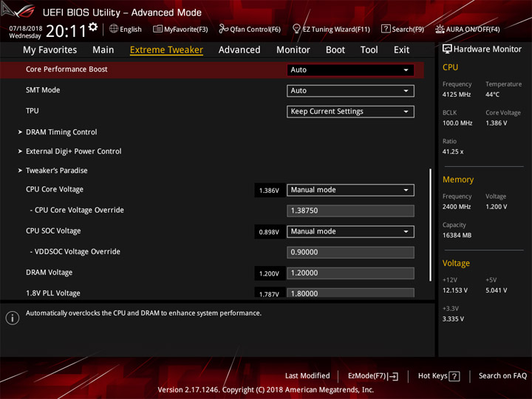Click the Search(F9) question mark icon
Viewport: 532px width, 399px height.
386,29
